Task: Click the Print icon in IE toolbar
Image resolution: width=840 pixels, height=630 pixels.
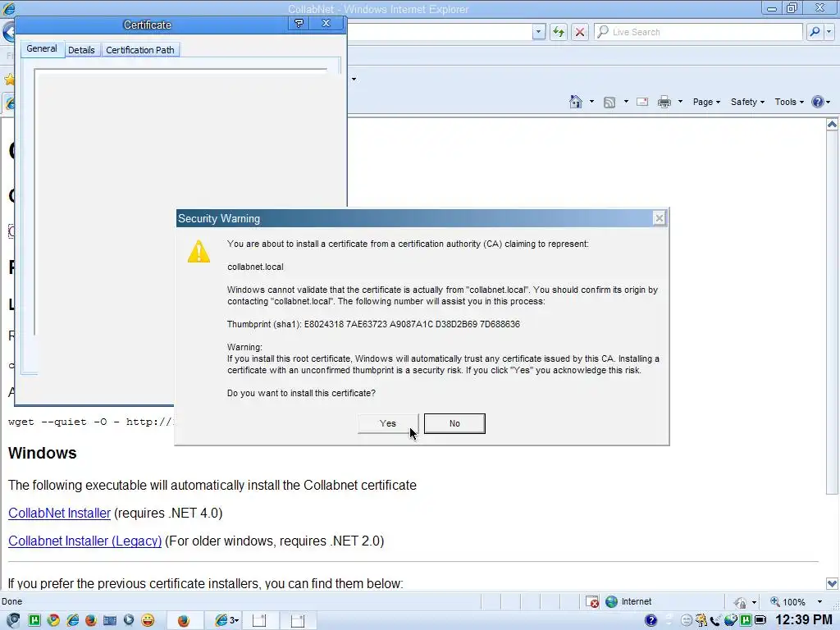Action: tap(664, 102)
